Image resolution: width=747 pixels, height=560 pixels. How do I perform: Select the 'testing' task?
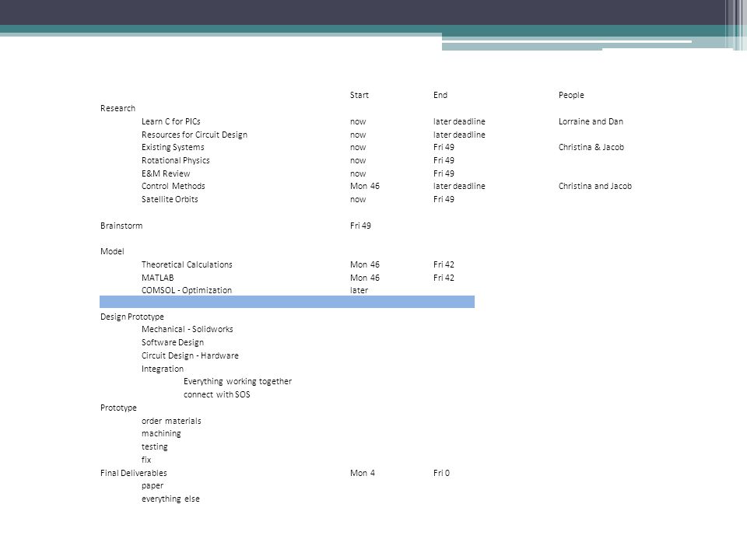(154, 446)
